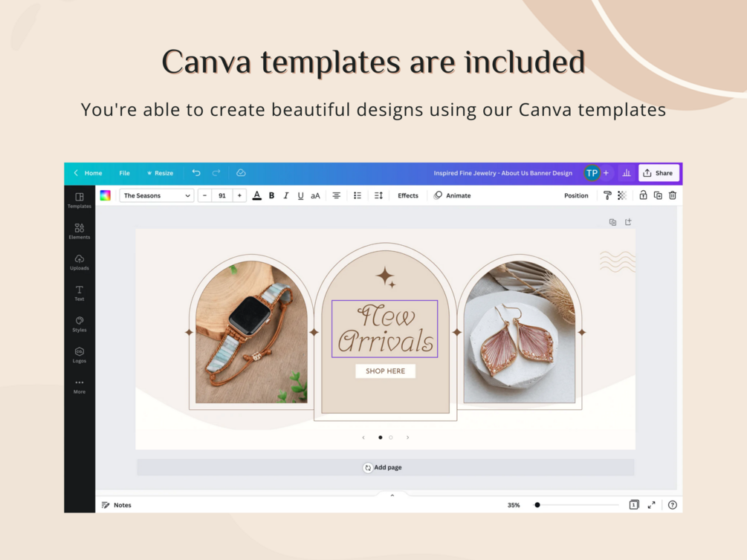Open the Elements sidebar panel

pos(79,232)
